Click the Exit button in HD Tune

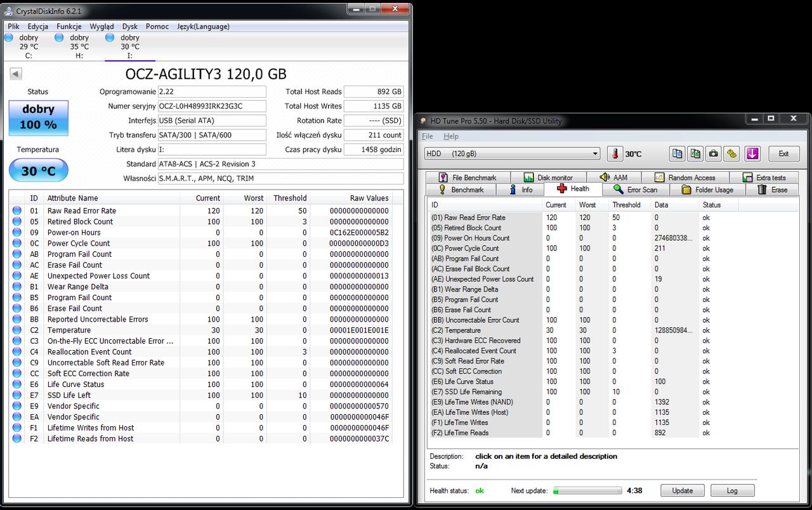coord(783,154)
